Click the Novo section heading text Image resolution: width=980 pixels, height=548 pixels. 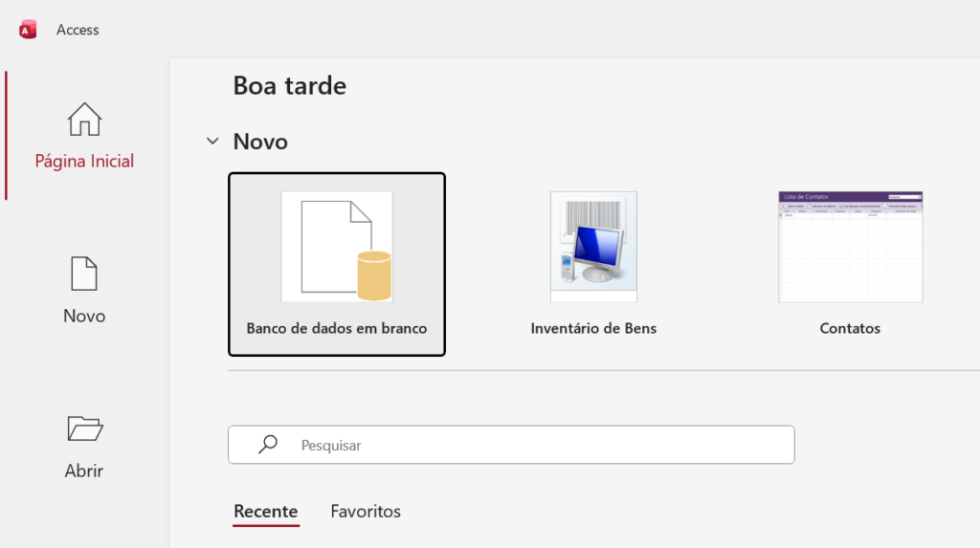click(260, 142)
